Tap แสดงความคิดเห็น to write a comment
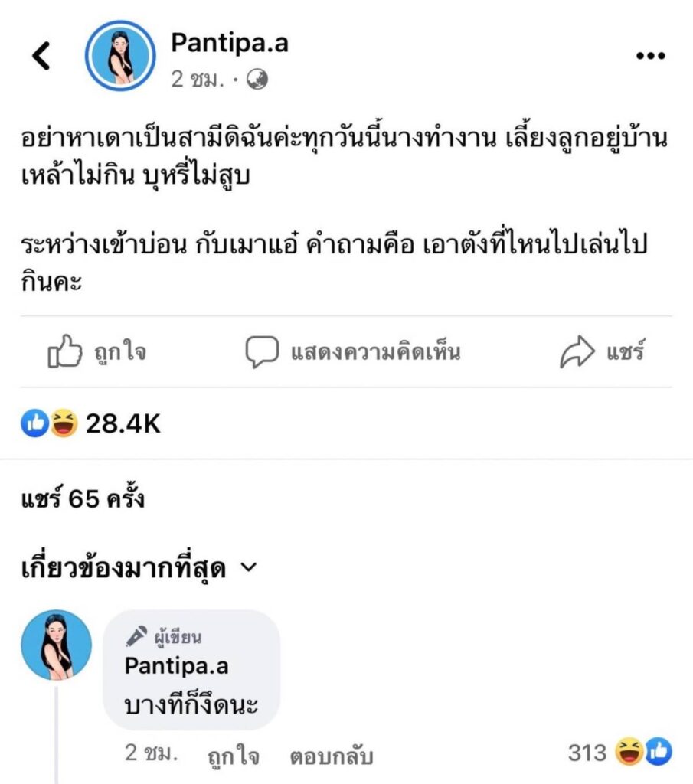The image size is (693, 784). coord(375,353)
